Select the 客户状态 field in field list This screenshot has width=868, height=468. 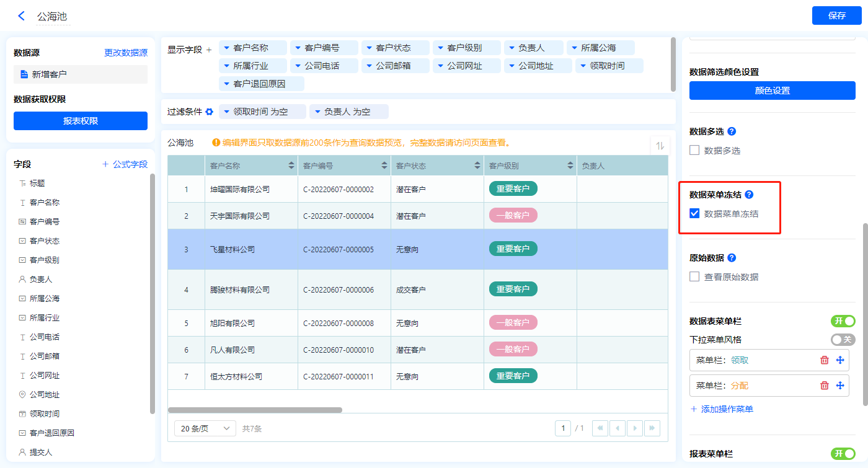point(45,241)
